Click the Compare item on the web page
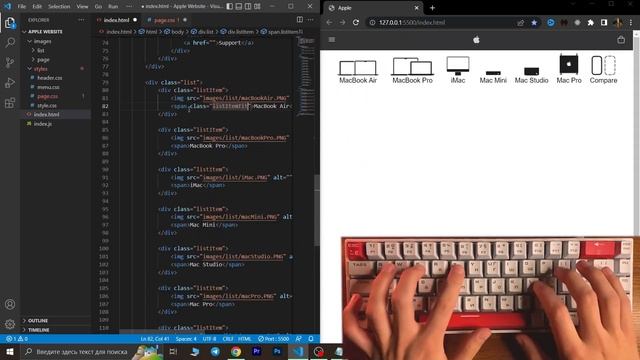Screen dimensions: 640x360 pyautogui.click(x=603, y=70)
